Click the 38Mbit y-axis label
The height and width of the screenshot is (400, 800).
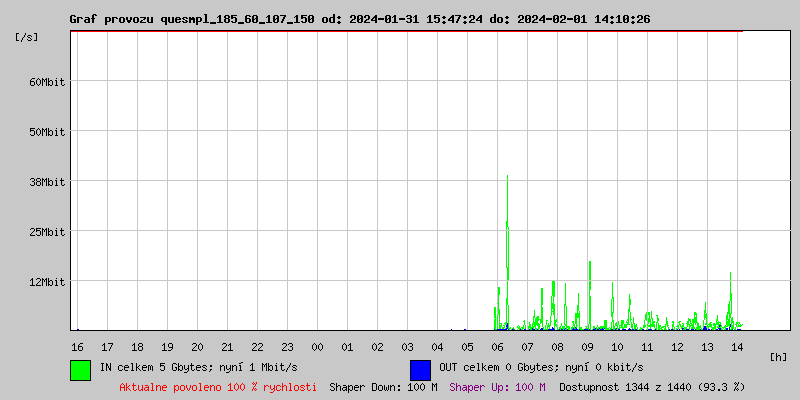point(47,182)
